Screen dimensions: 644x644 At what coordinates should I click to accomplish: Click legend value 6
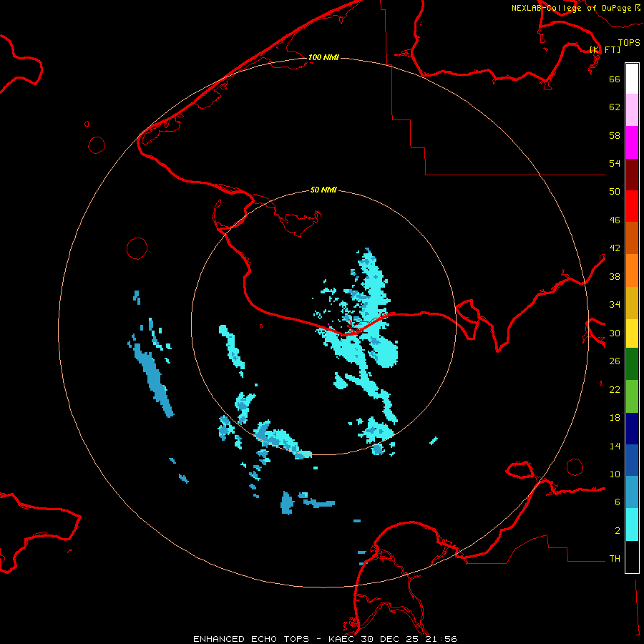tap(617, 502)
